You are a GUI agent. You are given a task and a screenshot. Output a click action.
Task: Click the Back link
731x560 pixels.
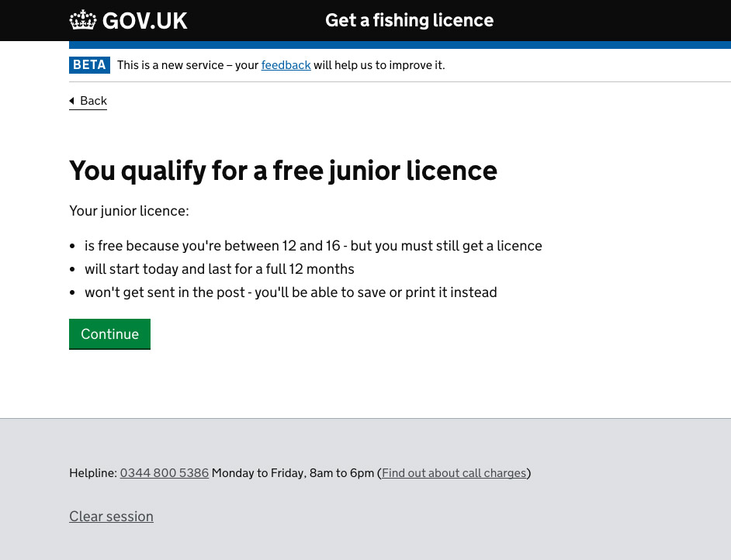93,101
